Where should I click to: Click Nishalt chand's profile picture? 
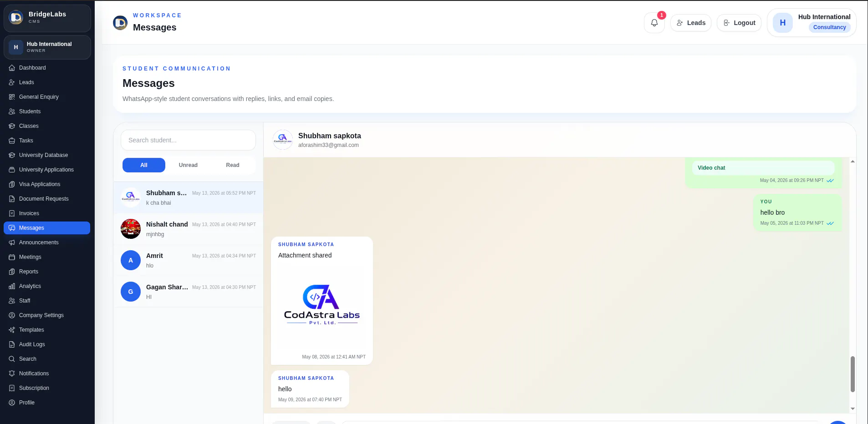click(x=131, y=229)
